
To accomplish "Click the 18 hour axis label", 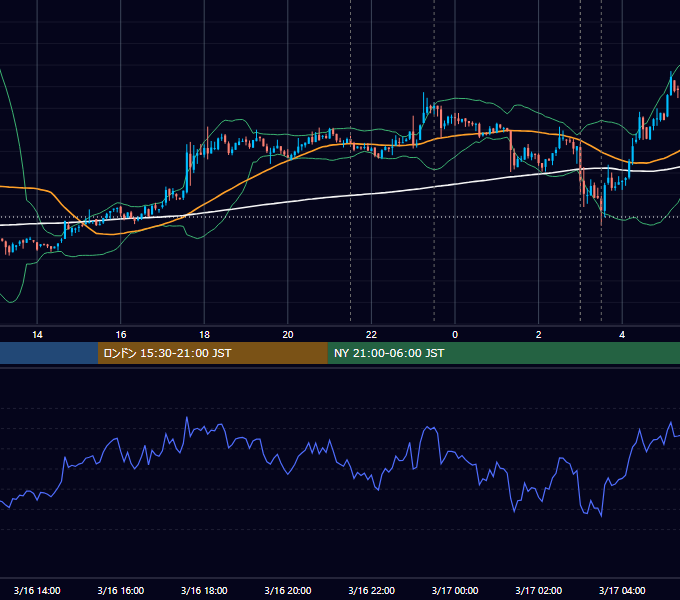I will click(204, 335).
